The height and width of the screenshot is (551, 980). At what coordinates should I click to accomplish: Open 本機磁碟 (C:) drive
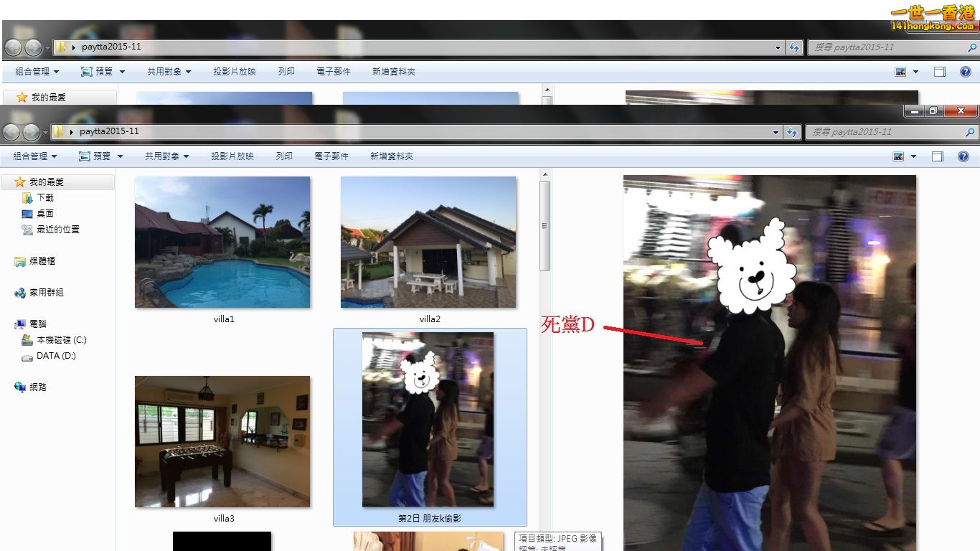point(61,340)
